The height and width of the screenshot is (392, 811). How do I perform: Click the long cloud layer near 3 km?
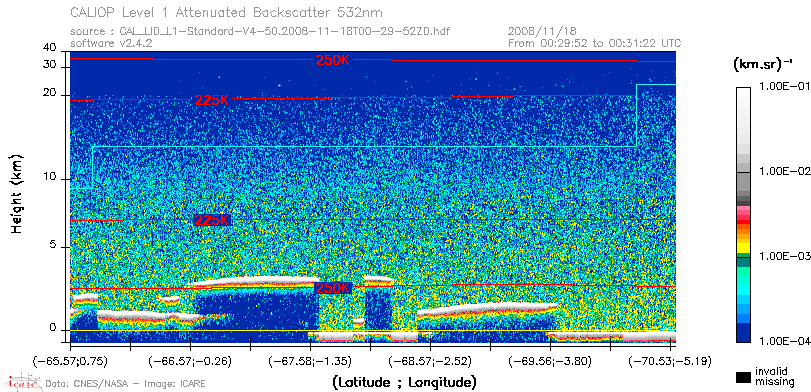253,282
